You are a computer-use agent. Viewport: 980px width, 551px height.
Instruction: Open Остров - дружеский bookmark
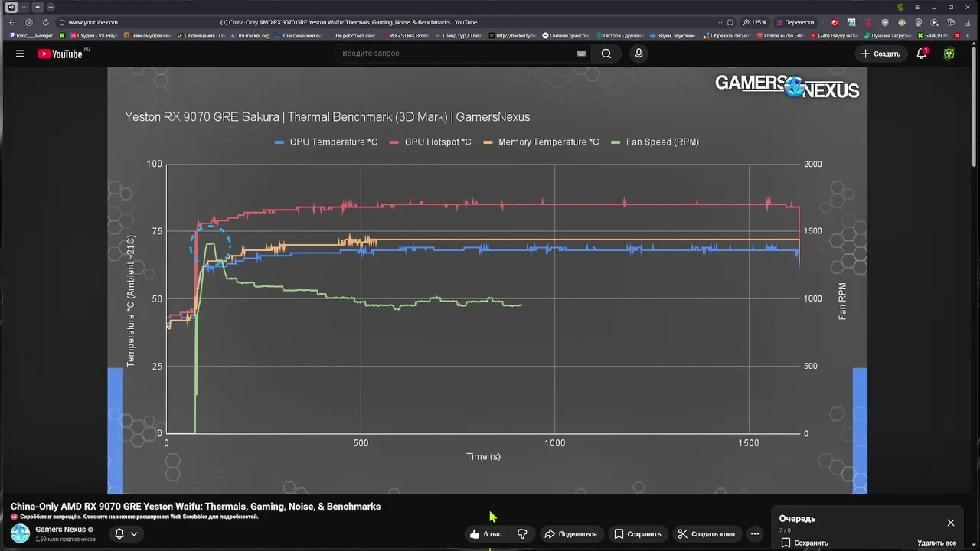tap(619, 35)
